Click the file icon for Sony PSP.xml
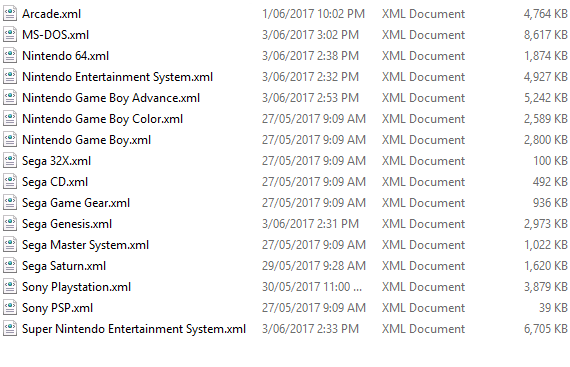Image resolution: width=570 pixels, height=367 pixels. coord(10,308)
